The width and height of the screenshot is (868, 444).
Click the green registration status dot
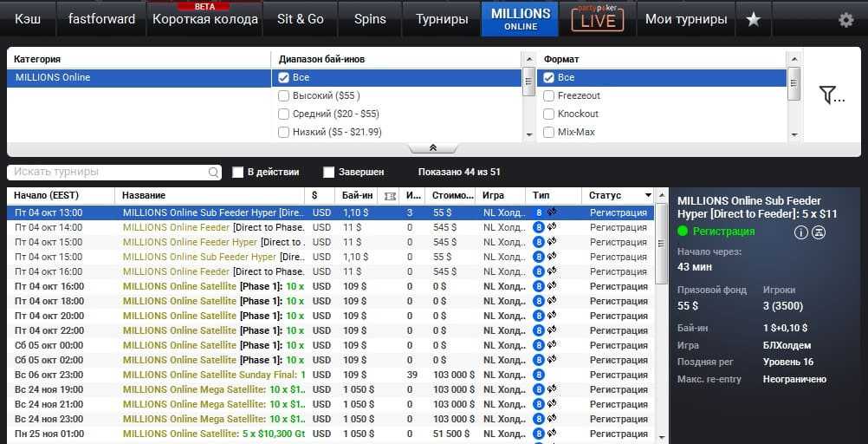point(683,232)
